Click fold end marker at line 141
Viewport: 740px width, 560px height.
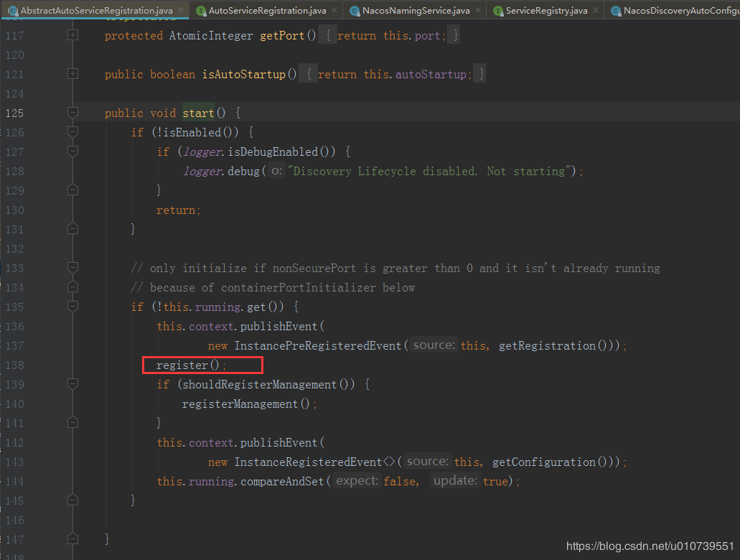click(x=72, y=422)
